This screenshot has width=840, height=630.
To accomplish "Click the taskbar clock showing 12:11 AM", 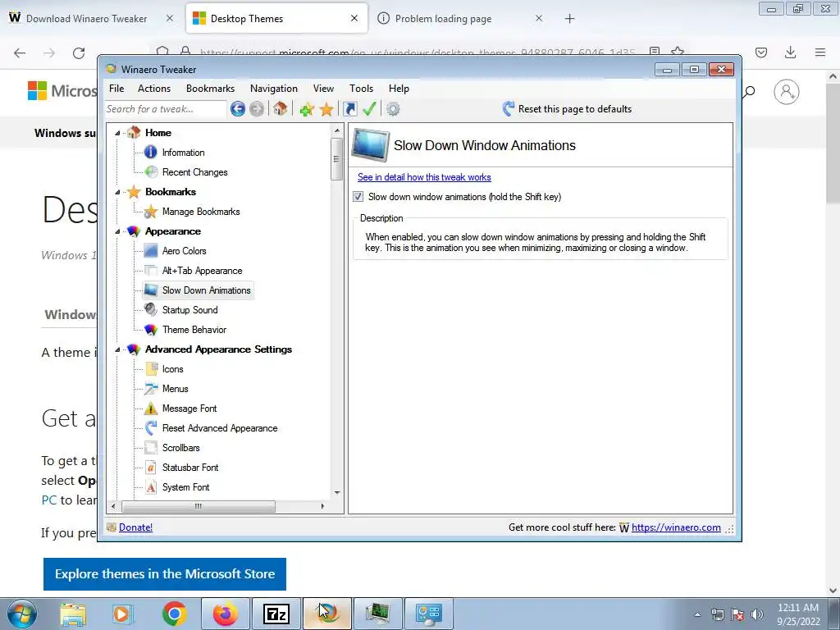I will pos(798,614).
